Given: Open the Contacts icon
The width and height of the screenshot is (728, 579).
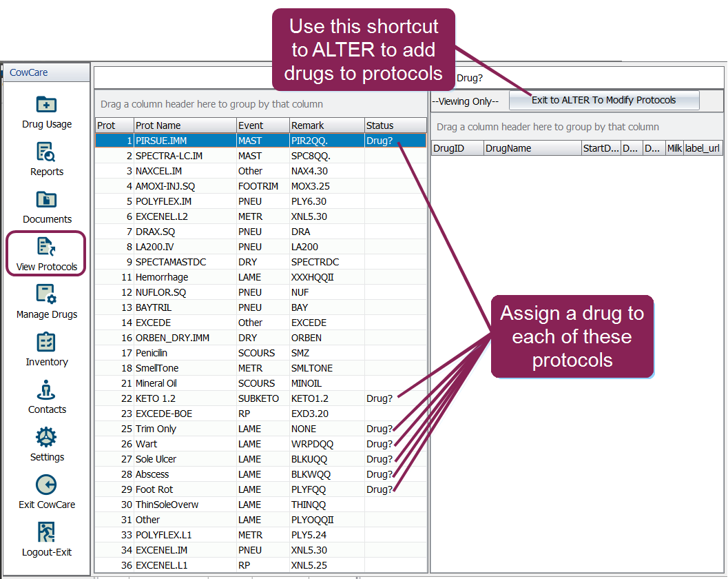Looking at the screenshot, I should tap(46, 390).
